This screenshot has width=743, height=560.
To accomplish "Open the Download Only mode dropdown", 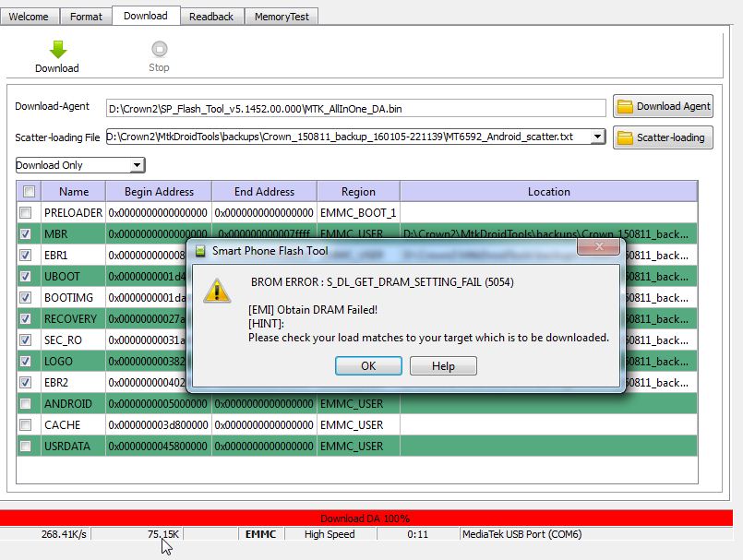I will 137,165.
